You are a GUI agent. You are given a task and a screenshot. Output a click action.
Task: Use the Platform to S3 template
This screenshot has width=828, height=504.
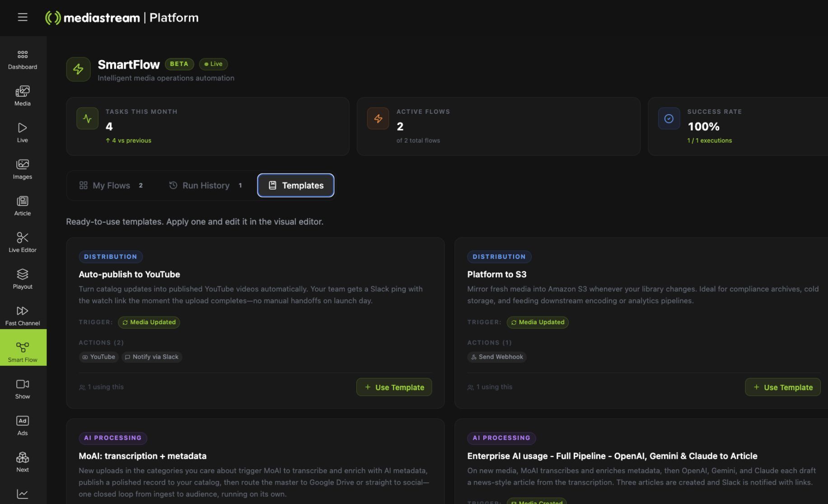click(782, 387)
